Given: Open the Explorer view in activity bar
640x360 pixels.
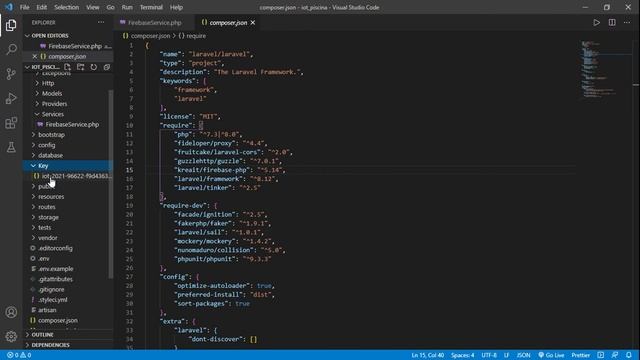Looking at the screenshot, I should 11,25.
